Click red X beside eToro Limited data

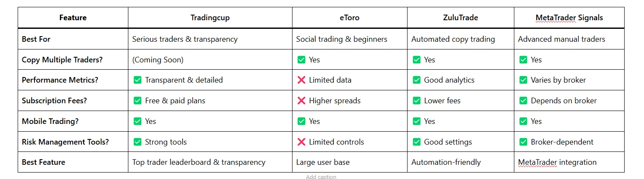point(302,80)
